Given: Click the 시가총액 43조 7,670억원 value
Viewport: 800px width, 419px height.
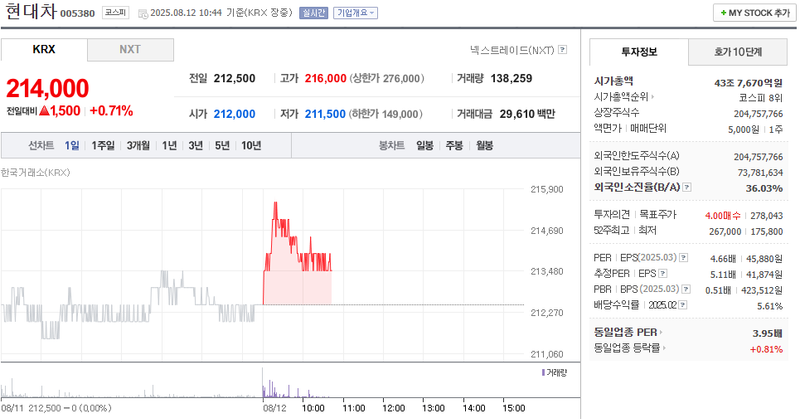Looking at the screenshot, I should pos(748,83).
